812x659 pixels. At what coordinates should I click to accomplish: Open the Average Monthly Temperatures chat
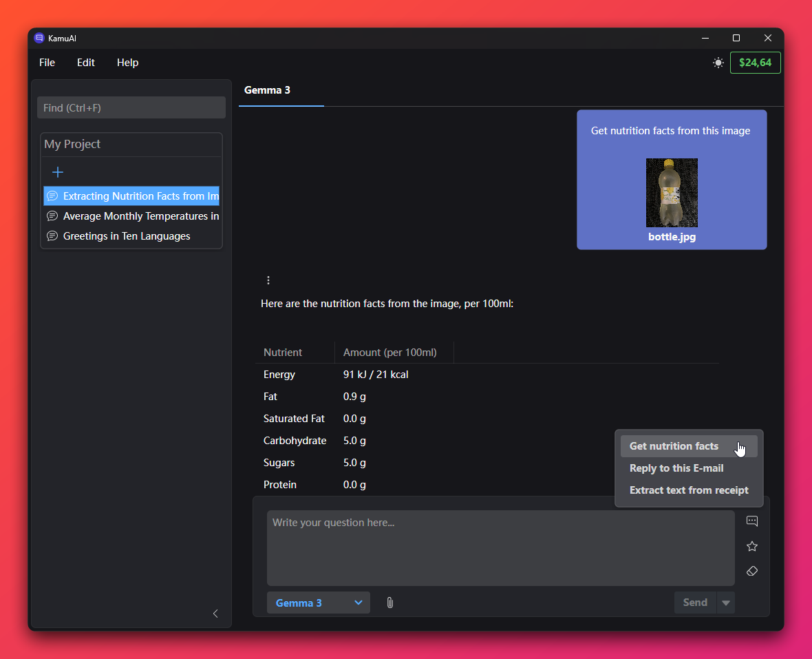click(131, 216)
